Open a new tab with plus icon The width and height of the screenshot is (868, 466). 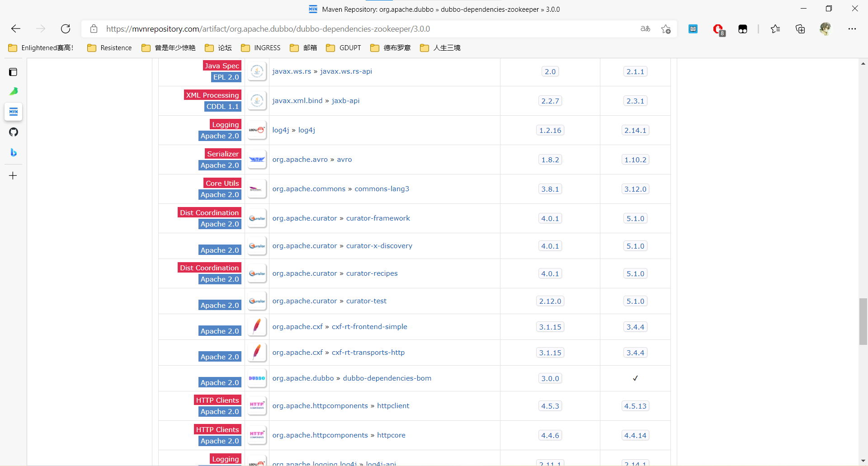click(x=13, y=175)
